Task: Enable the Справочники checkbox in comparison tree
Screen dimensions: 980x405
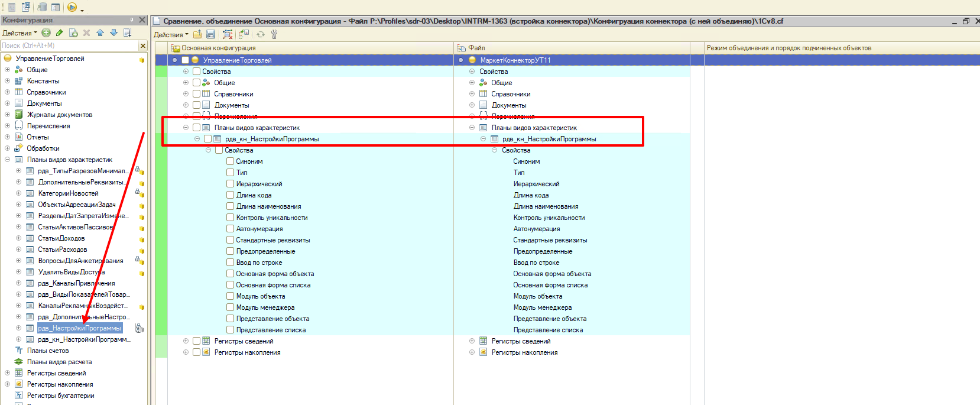Action: pos(196,94)
